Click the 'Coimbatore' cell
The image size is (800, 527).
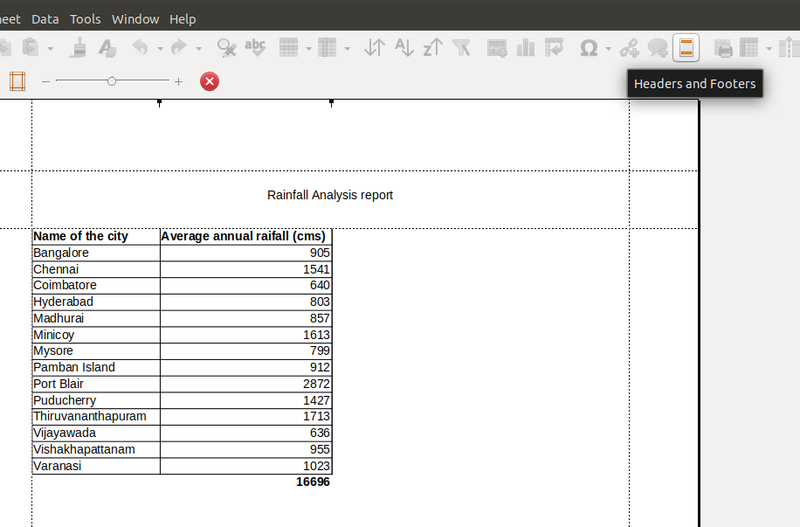pos(96,285)
